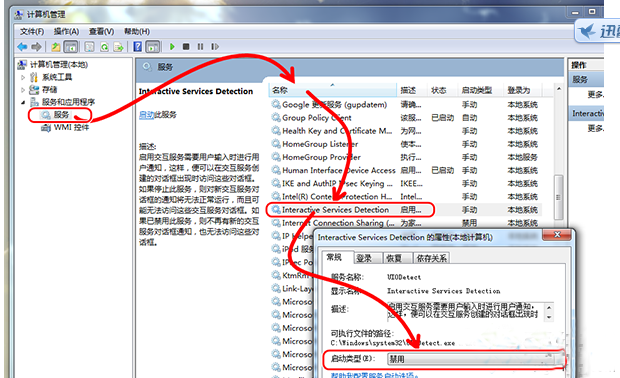This screenshot has width=620, height=378.
Task: Click description box scroll-down arrow in dialog
Action: [549, 317]
